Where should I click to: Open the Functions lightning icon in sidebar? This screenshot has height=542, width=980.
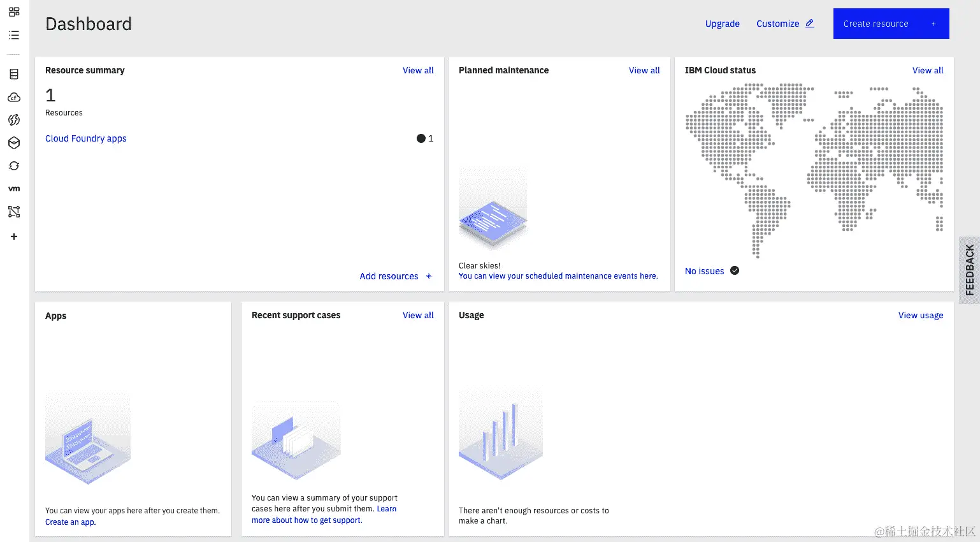pyautogui.click(x=14, y=120)
